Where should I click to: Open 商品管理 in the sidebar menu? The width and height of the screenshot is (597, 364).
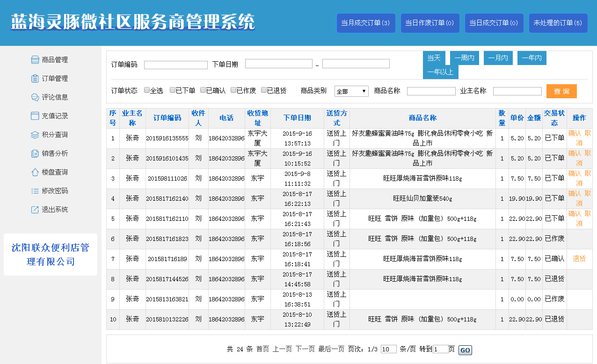coord(55,60)
